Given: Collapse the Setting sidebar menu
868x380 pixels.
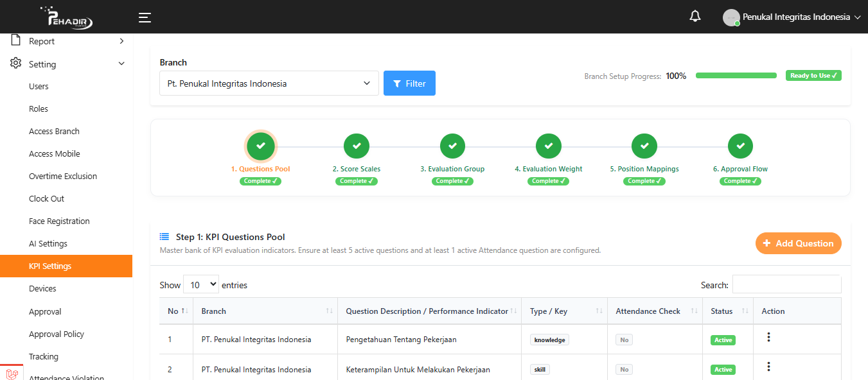Looking at the screenshot, I should [x=66, y=64].
